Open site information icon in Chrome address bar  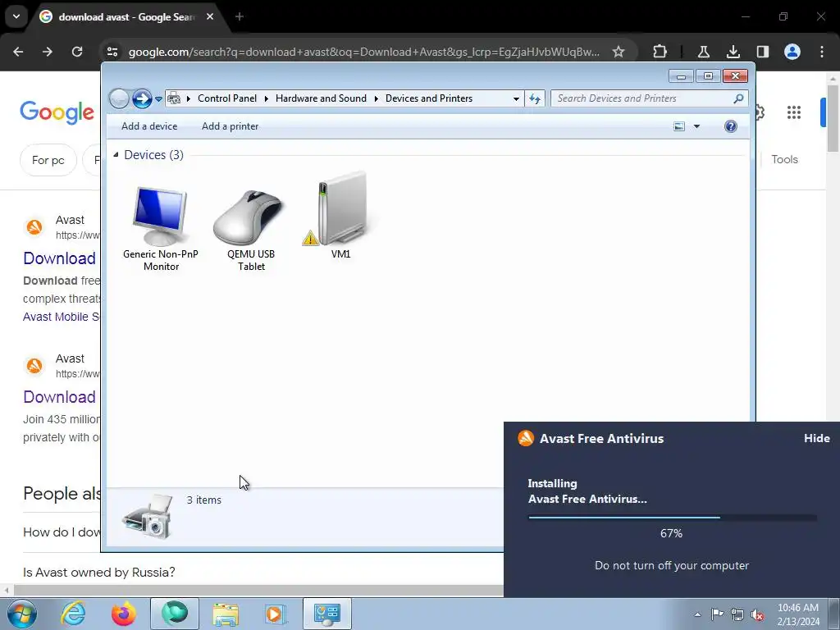112,52
